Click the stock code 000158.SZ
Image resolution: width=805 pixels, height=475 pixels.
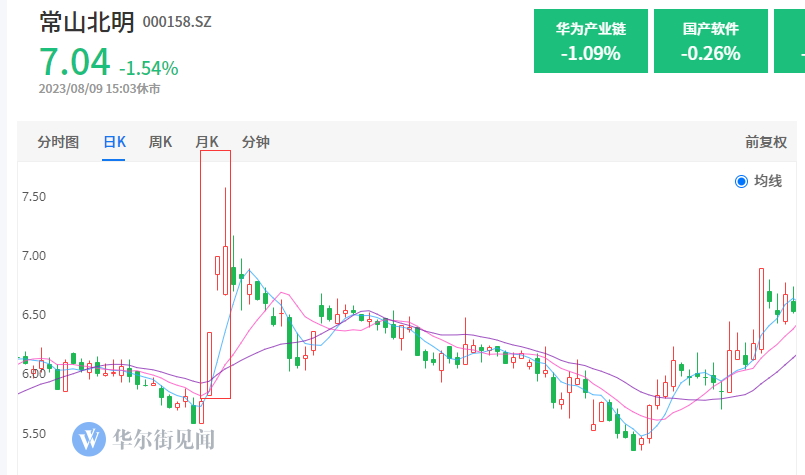coord(177,22)
